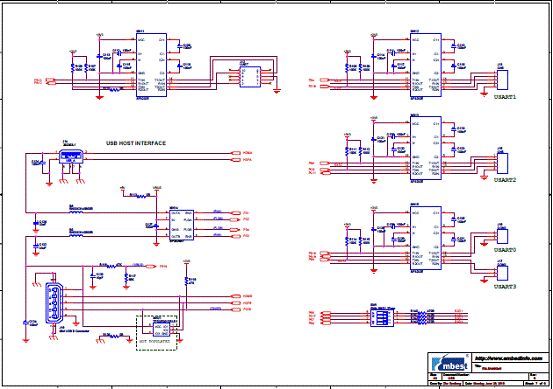Select the USART2 connector label
The height and width of the screenshot is (389, 553).
[x=505, y=180]
